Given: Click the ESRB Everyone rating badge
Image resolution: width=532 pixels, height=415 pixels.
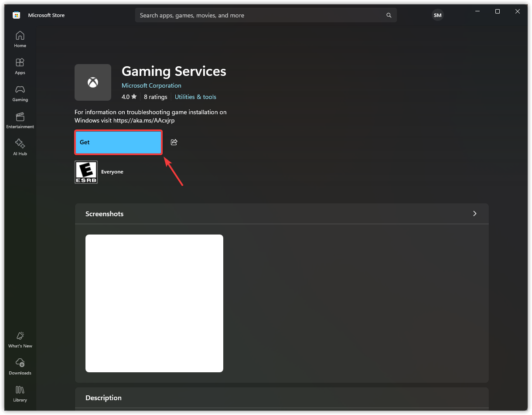Looking at the screenshot, I should (x=86, y=172).
